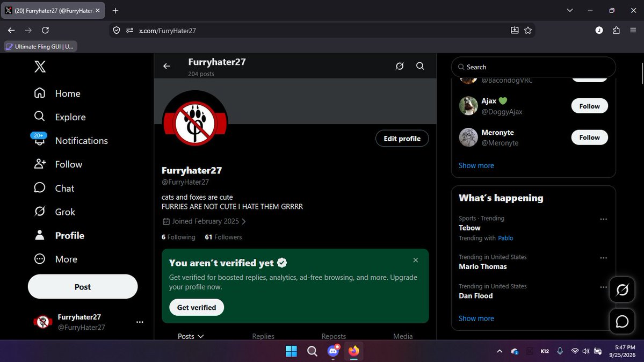Open the Furryhater27 account switcher ellipsis
The width and height of the screenshot is (644, 362).
(140, 322)
